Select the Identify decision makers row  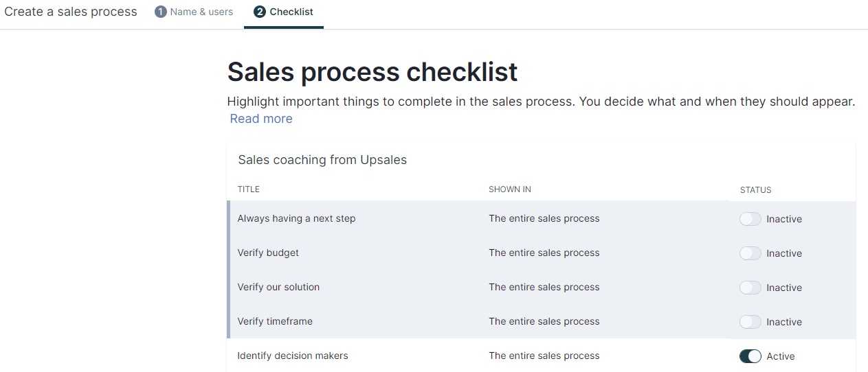pyautogui.click(x=541, y=356)
